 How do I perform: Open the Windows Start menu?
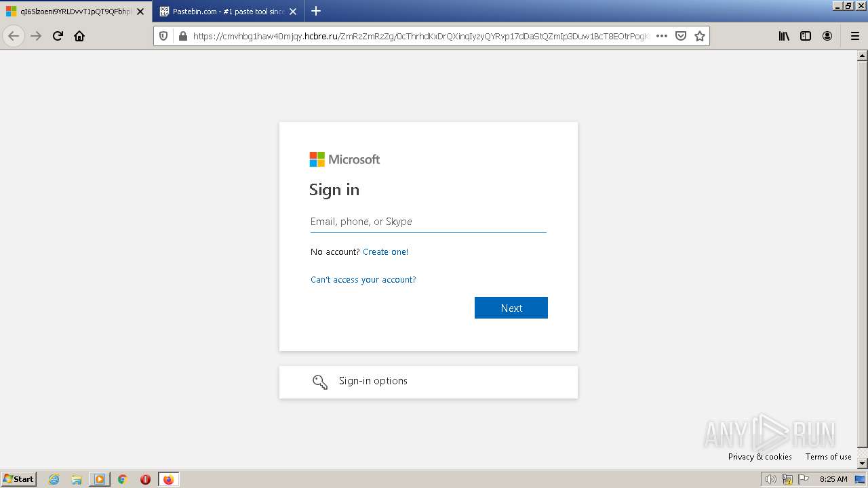pyautogui.click(x=18, y=479)
